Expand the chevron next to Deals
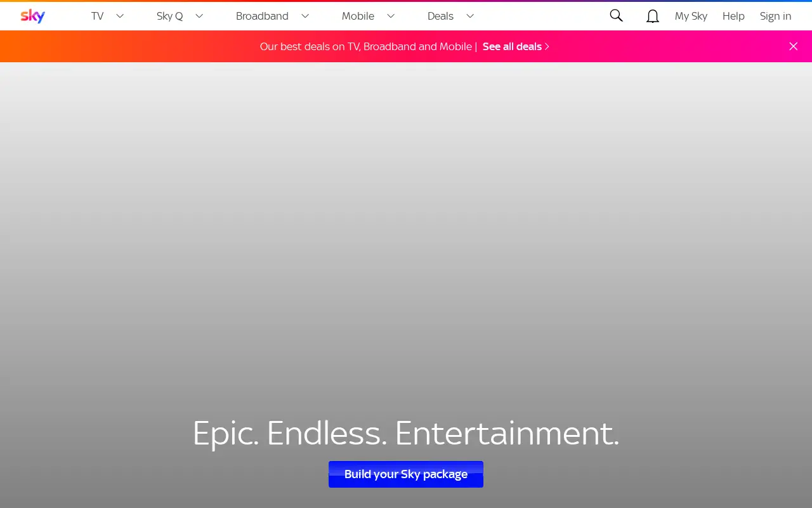 coord(470,16)
